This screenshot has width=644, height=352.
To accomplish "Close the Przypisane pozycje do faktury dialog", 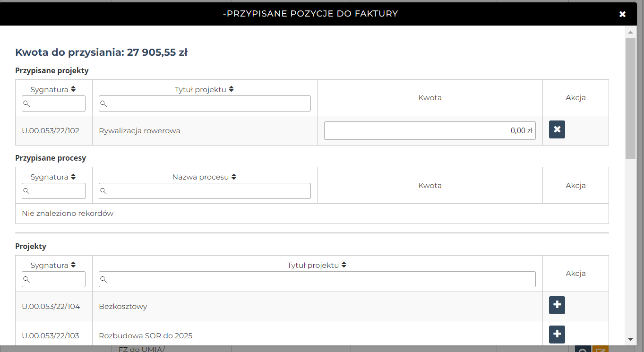I will (622, 14).
